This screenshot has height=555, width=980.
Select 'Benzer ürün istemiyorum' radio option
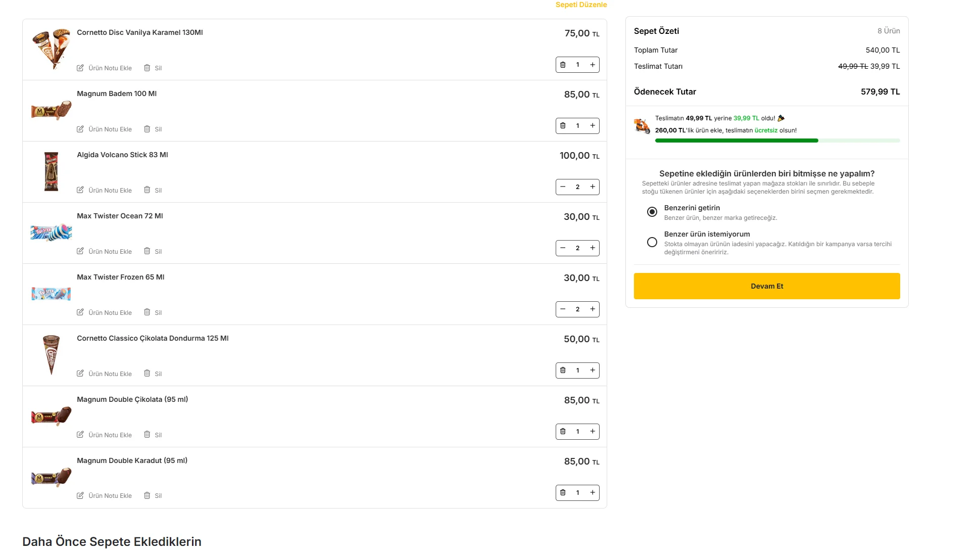[x=652, y=242]
